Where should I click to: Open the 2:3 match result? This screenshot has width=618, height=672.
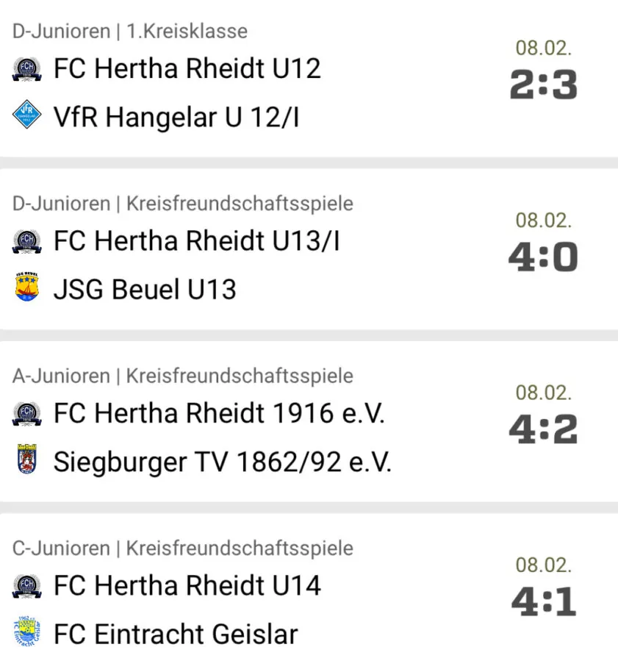(544, 85)
